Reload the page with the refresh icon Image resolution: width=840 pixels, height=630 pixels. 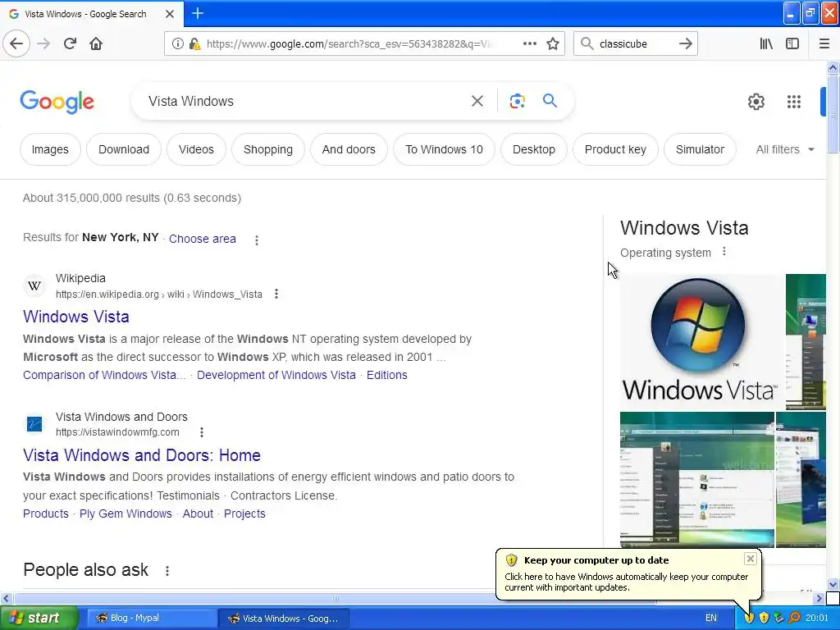70,43
